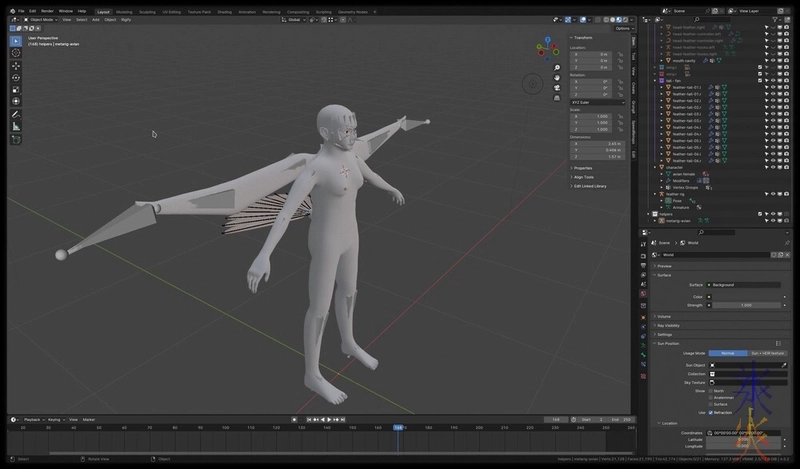Disable the Use Refraction checkbox
800x469 pixels.
tap(711, 412)
